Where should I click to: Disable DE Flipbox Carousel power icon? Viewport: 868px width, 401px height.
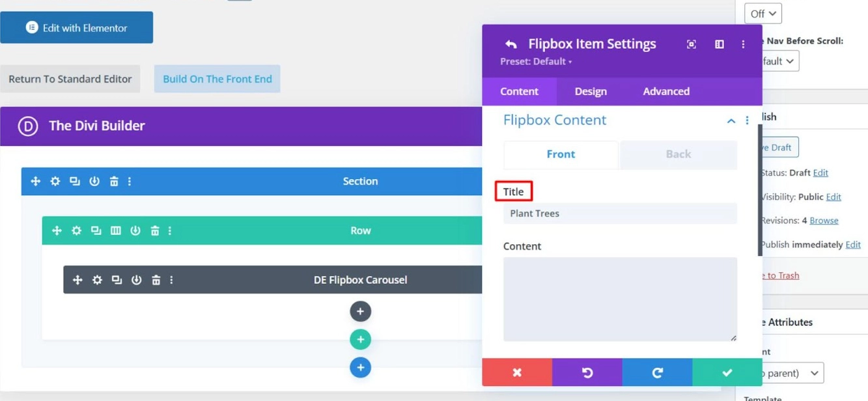point(136,280)
